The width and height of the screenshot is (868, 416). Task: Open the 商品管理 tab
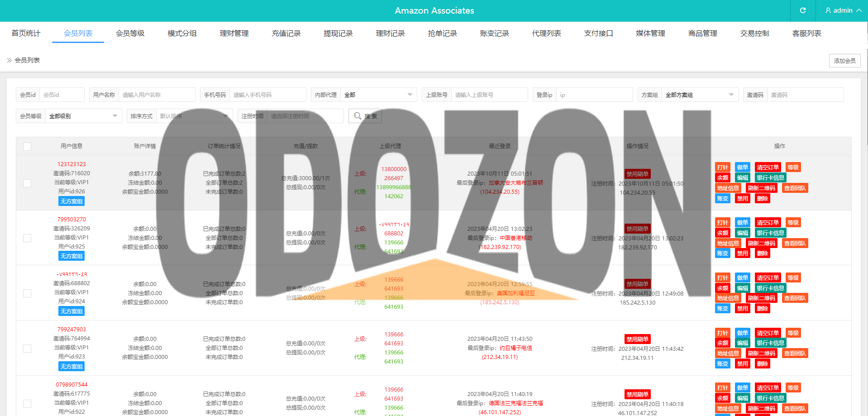[x=702, y=33]
